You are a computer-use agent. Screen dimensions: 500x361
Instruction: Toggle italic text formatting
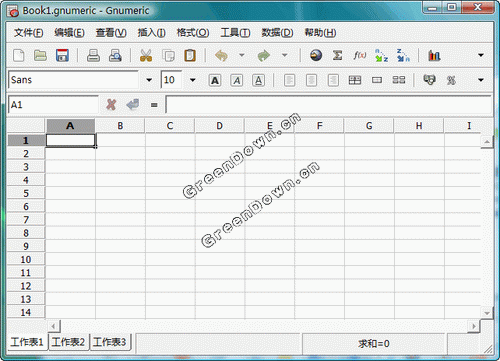pyautogui.click(x=237, y=80)
